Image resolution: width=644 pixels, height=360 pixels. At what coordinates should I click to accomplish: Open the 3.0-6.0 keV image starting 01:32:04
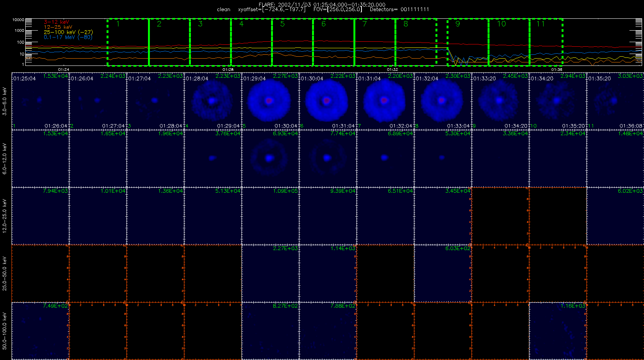pos(443,101)
